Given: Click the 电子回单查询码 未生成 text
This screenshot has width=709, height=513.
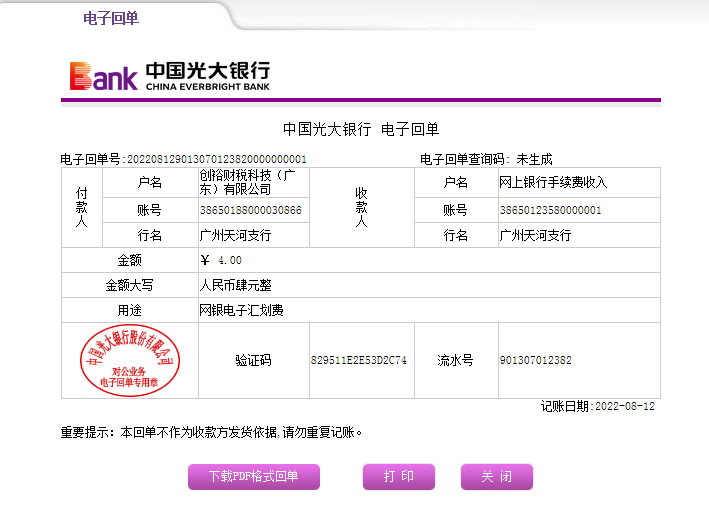Looking at the screenshot, I should 486,159.
